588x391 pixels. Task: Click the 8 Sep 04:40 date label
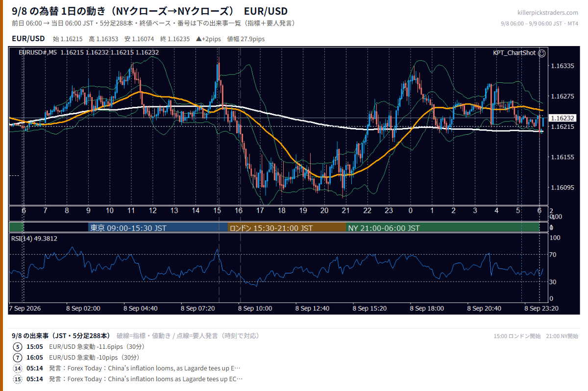pyautogui.click(x=141, y=309)
